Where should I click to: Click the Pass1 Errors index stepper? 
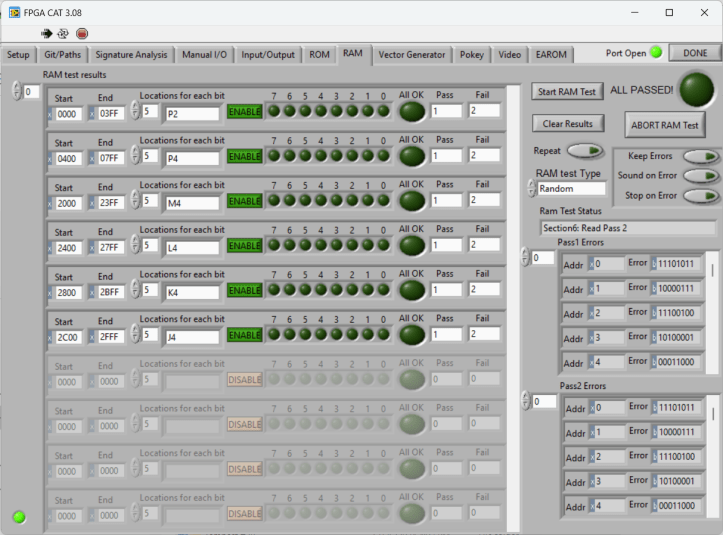point(525,258)
